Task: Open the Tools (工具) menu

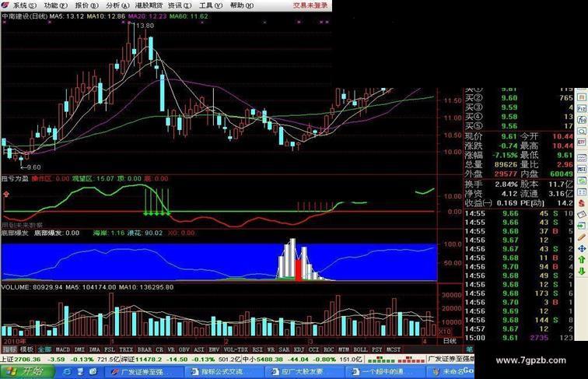Action: [210, 5]
